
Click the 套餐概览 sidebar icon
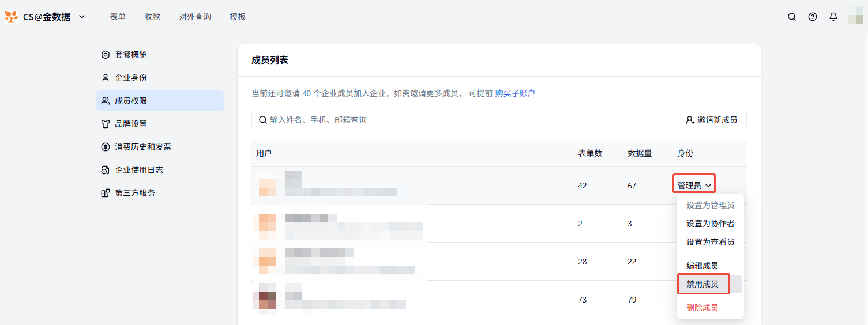pos(106,55)
